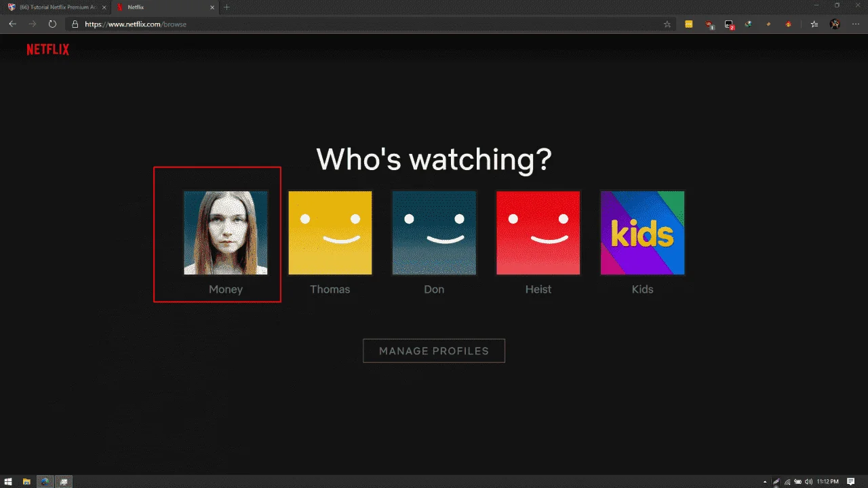Click the browser forward arrow
This screenshot has height=488, width=868.
click(33, 24)
